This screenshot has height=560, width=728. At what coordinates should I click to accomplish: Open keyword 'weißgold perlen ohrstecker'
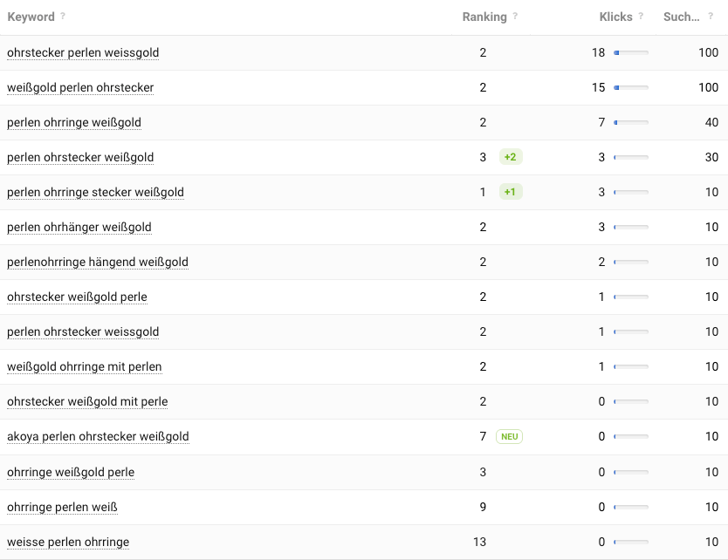pos(80,88)
